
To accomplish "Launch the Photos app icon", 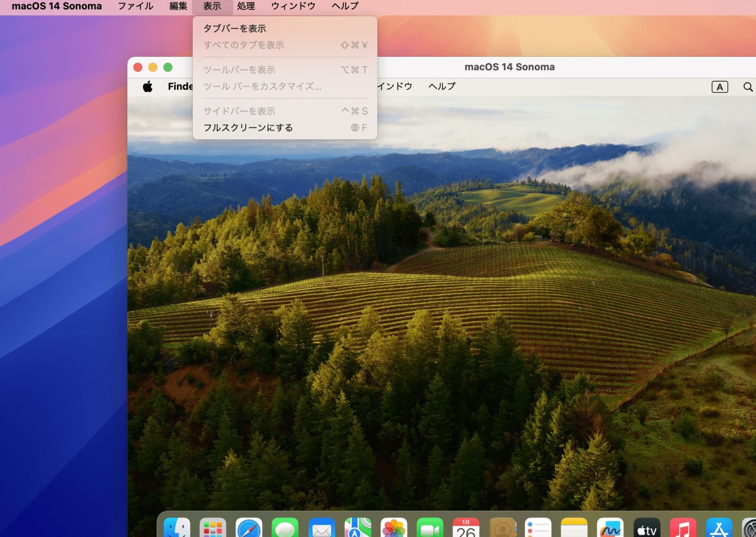I will click(394, 528).
